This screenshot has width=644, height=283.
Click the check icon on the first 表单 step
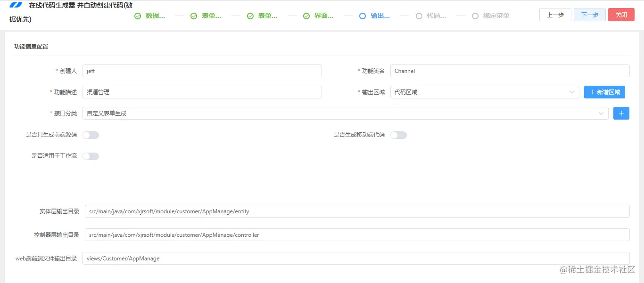click(194, 16)
